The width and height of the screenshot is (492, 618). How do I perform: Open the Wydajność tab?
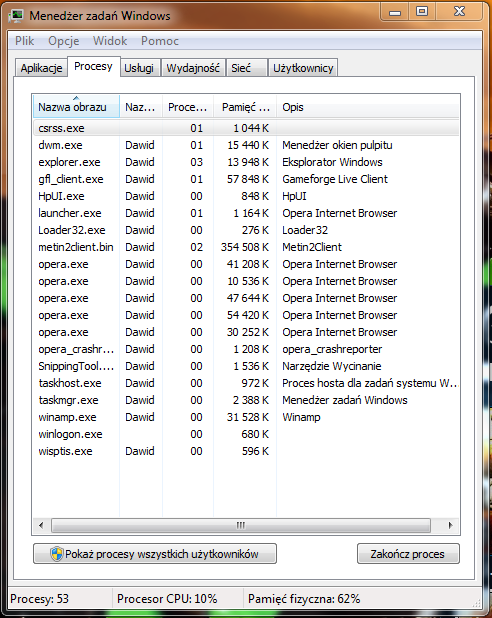193,68
